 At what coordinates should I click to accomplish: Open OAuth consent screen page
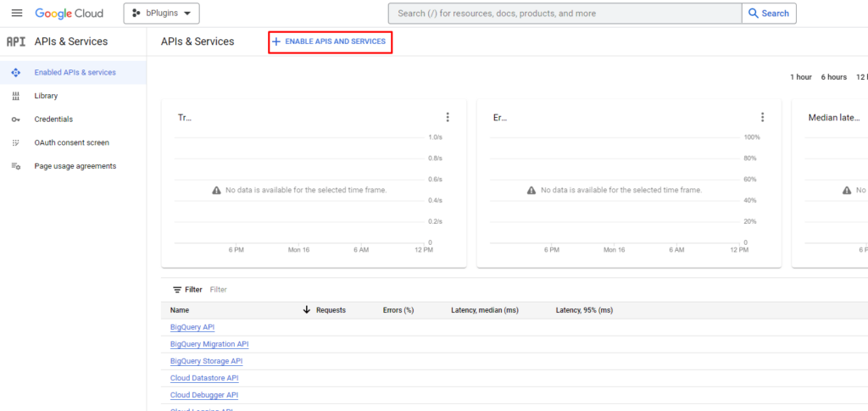pyautogui.click(x=73, y=142)
